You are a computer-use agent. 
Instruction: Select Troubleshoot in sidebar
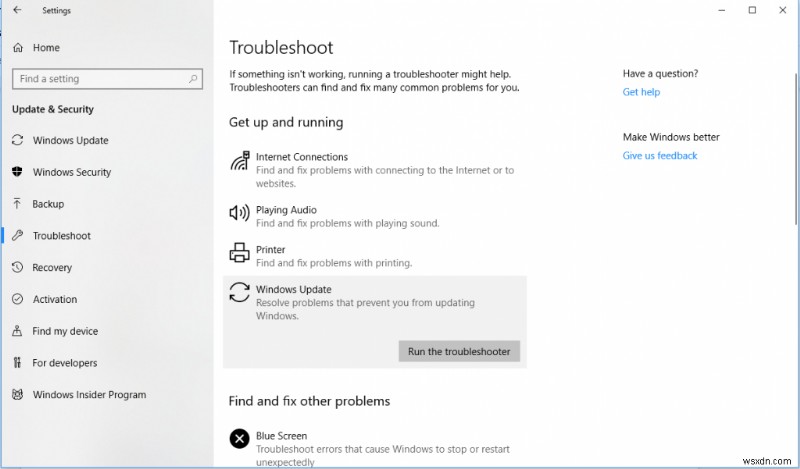[62, 236]
